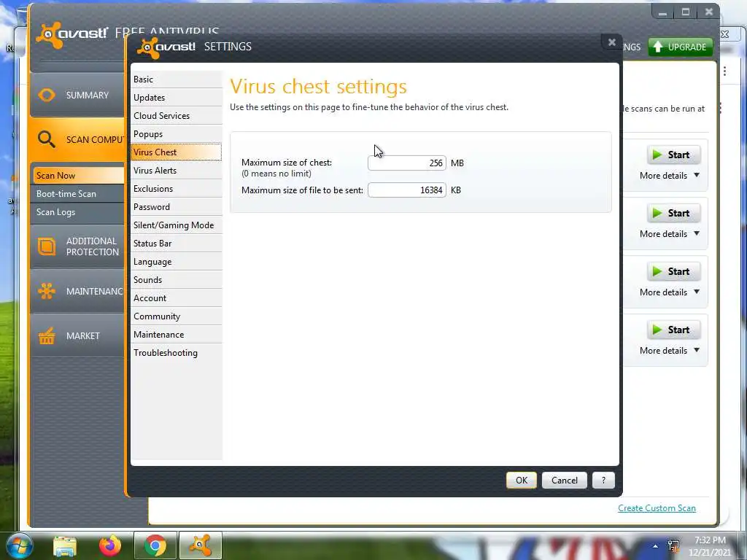The width and height of the screenshot is (747, 560).
Task: Open the Updates settings page
Action: pos(177,97)
